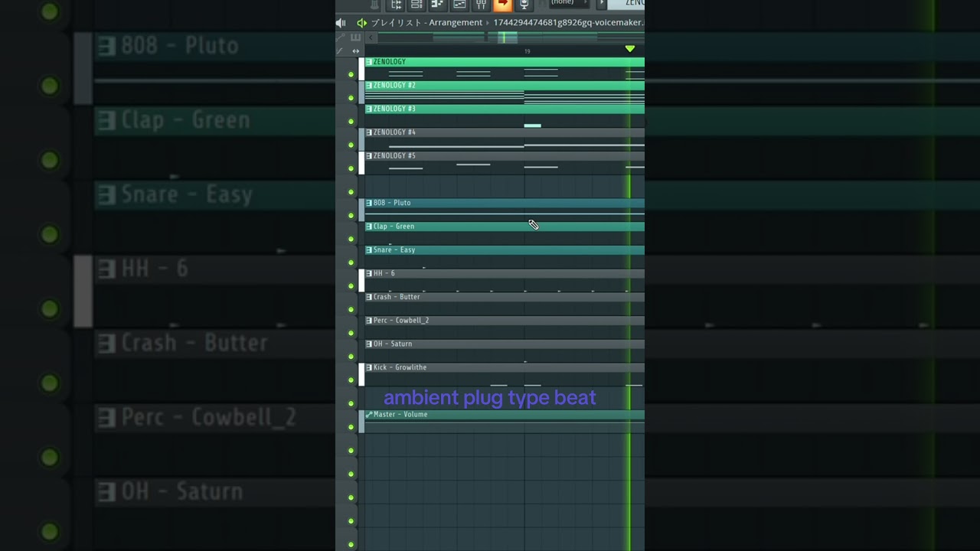Select the ZENOLOGY #4 clip title
Screen dimensions: 980x551
pos(395,132)
